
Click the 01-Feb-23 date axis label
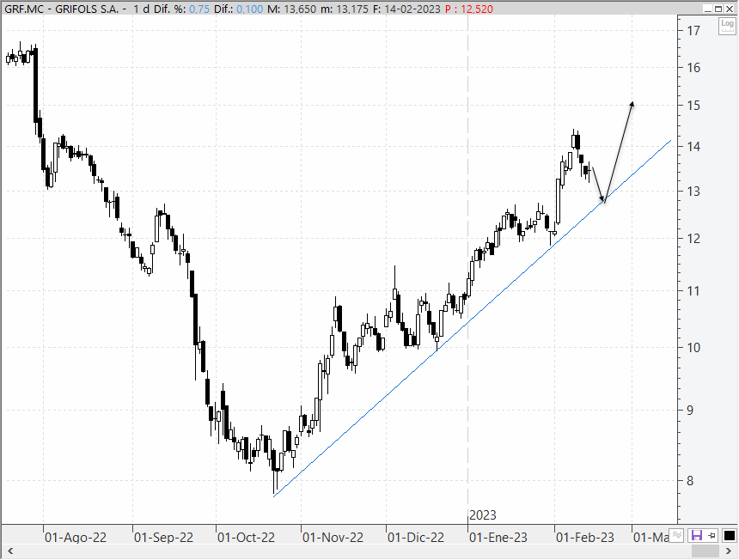(x=585, y=538)
